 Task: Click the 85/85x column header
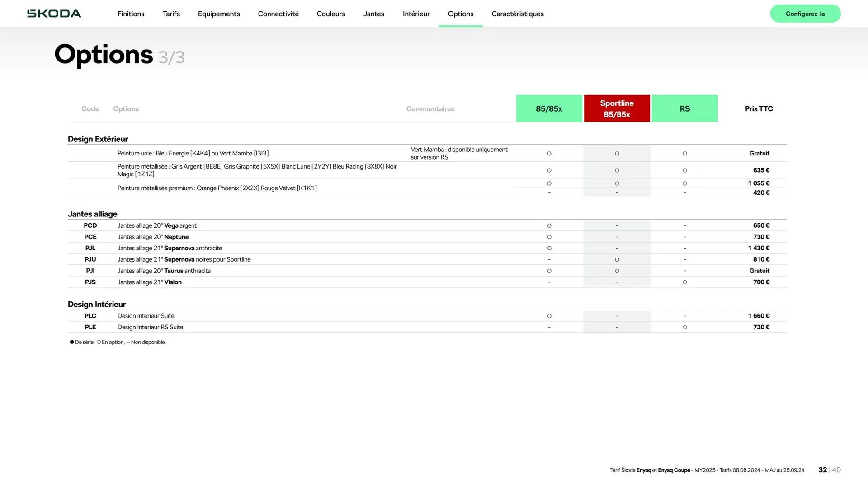[549, 108]
